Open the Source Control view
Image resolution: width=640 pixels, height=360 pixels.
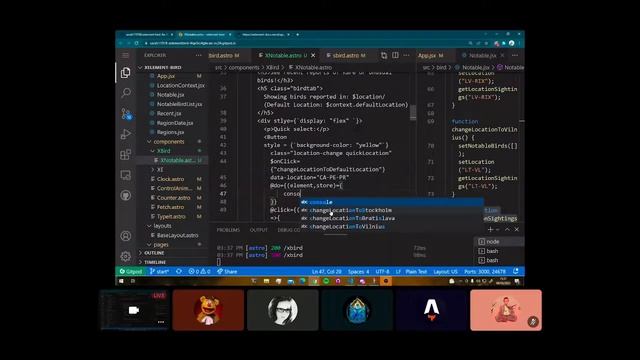point(126,114)
